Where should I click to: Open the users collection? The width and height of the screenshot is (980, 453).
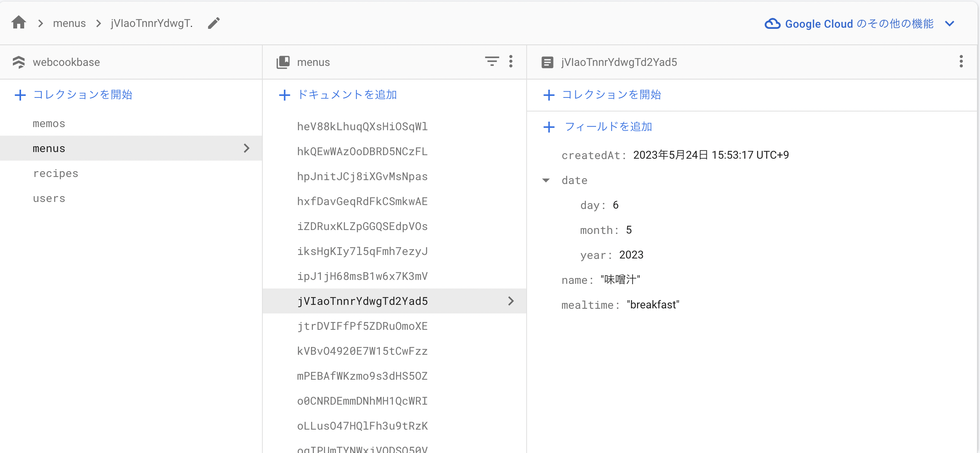[x=49, y=198]
